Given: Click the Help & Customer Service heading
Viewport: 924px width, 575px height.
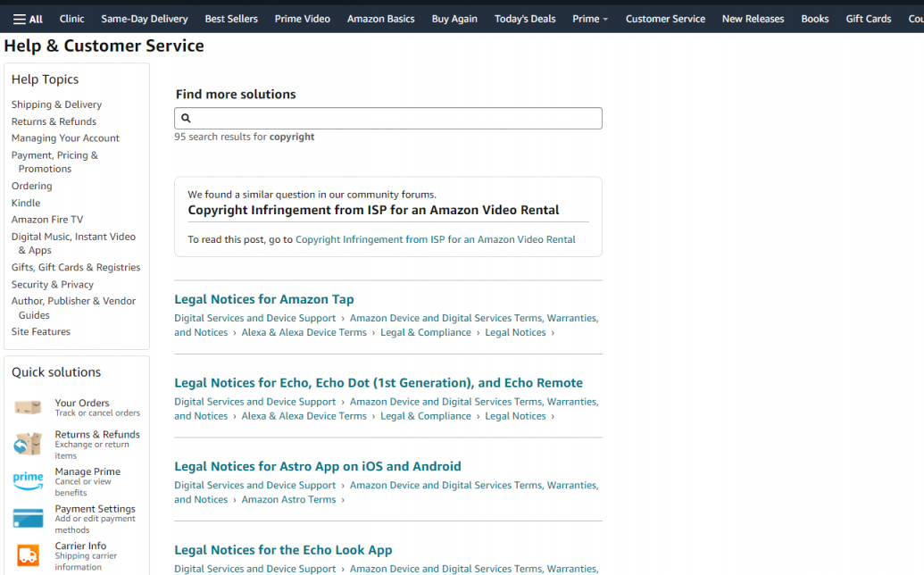Looking at the screenshot, I should tap(104, 46).
